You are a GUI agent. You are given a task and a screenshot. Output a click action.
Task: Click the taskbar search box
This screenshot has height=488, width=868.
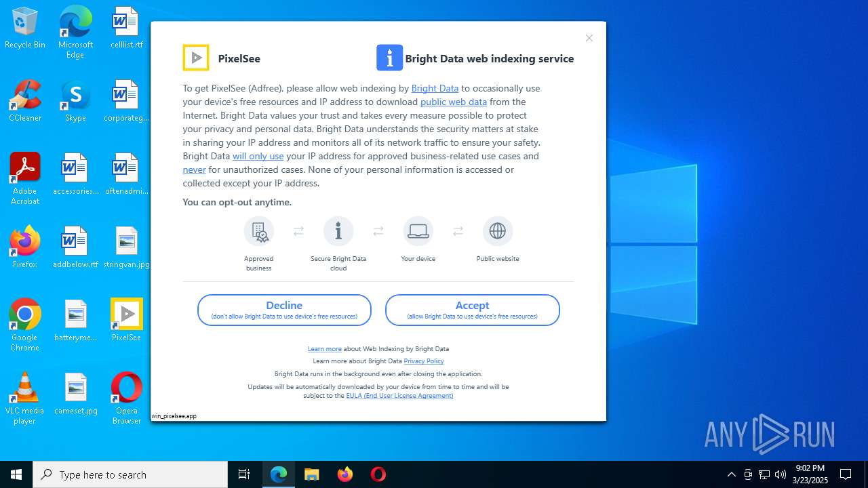click(x=130, y=474)
